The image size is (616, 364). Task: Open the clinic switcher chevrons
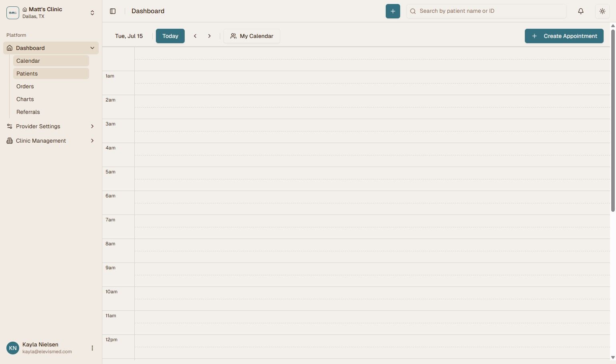[92, 13]
